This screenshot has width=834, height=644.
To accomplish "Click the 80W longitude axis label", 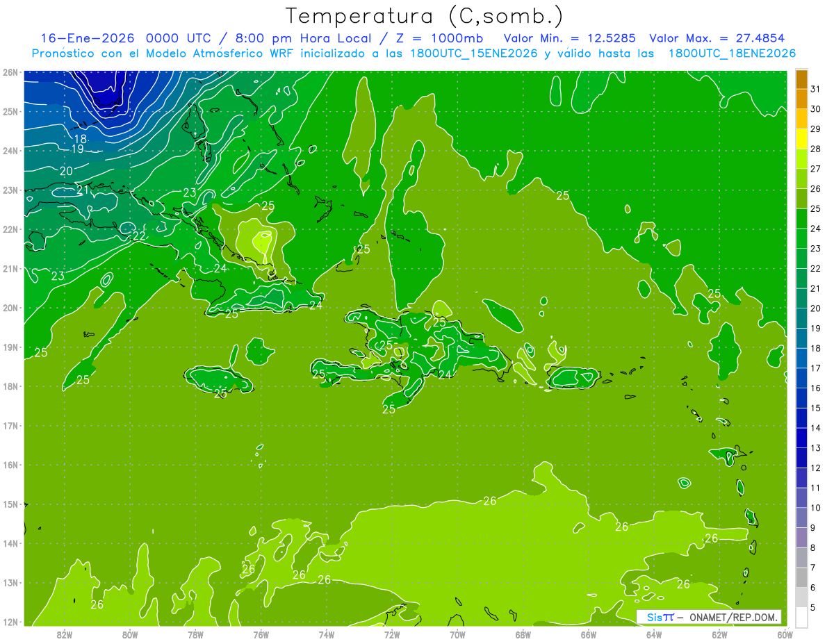I will (129, 634).
